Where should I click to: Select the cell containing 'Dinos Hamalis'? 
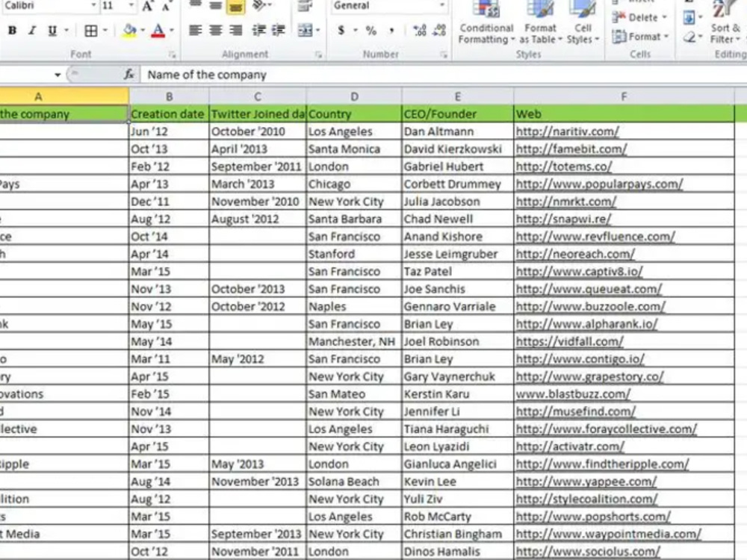click(x=458, y=552)
